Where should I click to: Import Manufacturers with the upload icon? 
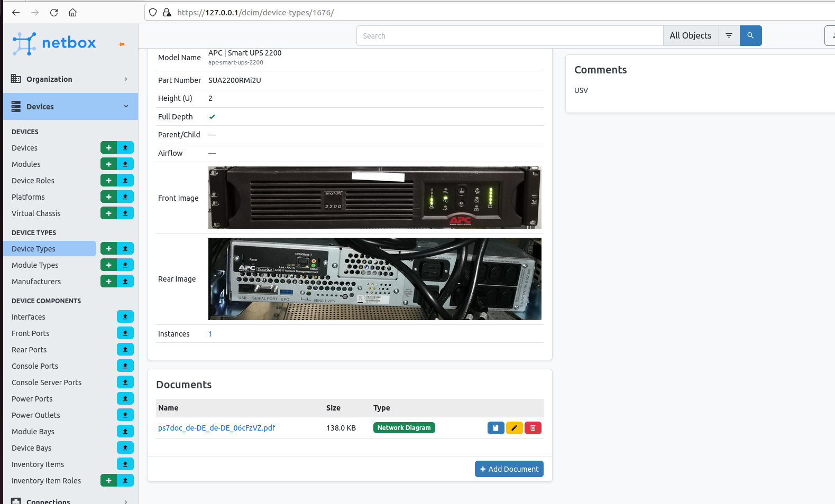[x=125, y=282]
